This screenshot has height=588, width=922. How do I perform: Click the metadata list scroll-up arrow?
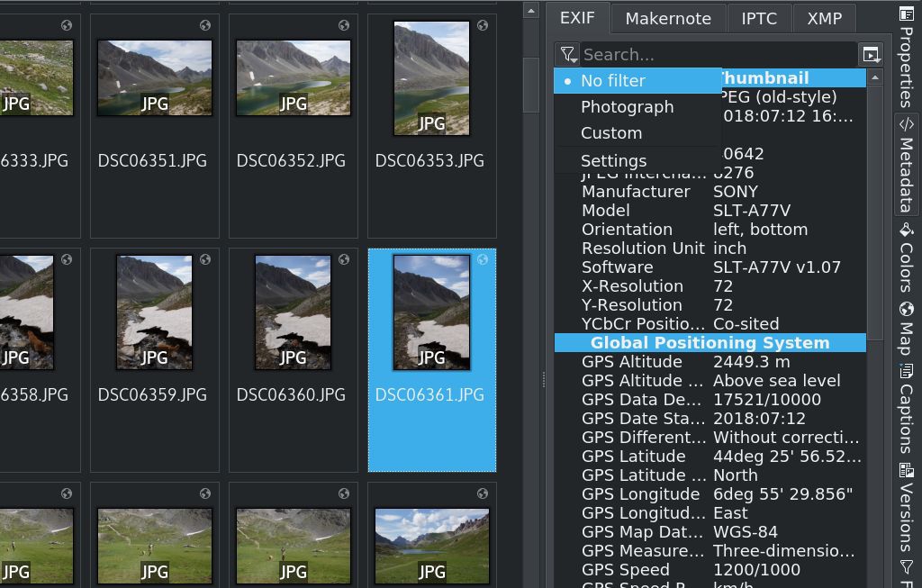click(x=875, y=77)
